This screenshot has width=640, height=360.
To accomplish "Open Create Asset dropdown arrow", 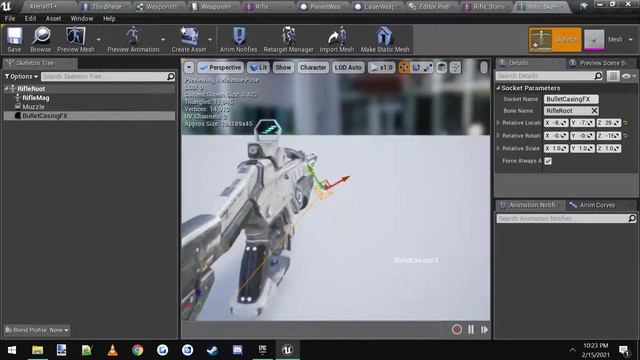I will pyautogui.click(x=210, y=40).
